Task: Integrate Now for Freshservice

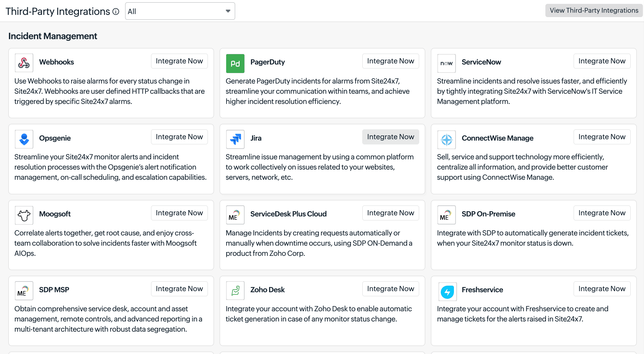Action: pos(602,289)
